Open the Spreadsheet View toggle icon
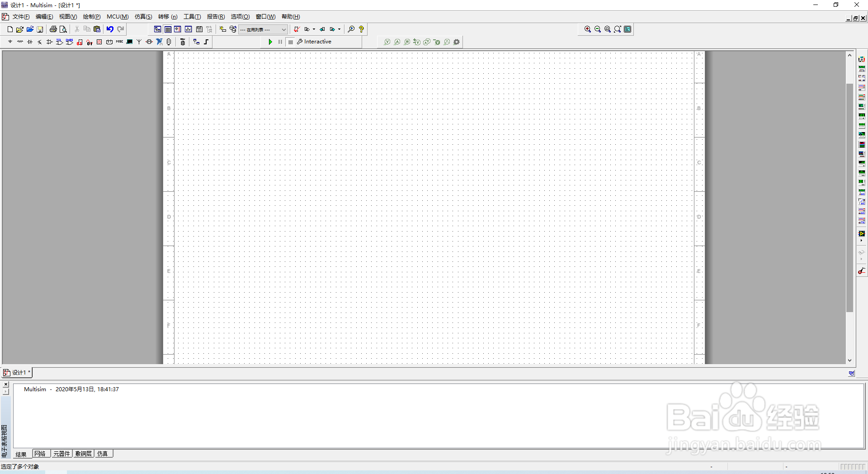 click(x=168, y=29)
